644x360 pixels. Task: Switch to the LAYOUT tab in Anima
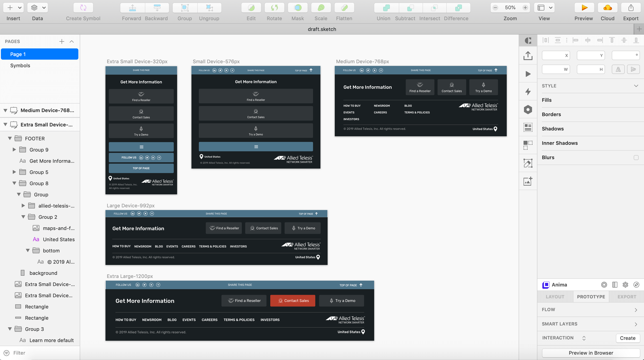555,297
